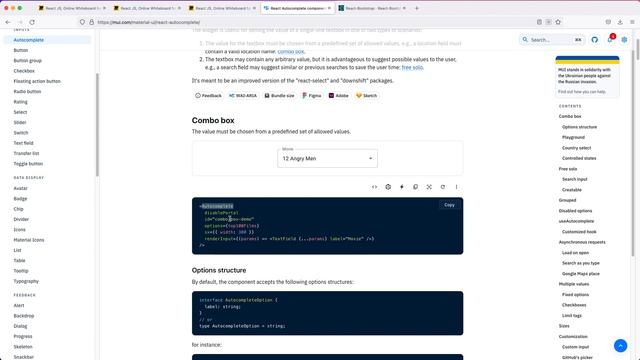
Task: Open MUI GitHub repository icon
Action: pyautogui.click(x=595, y=40)
